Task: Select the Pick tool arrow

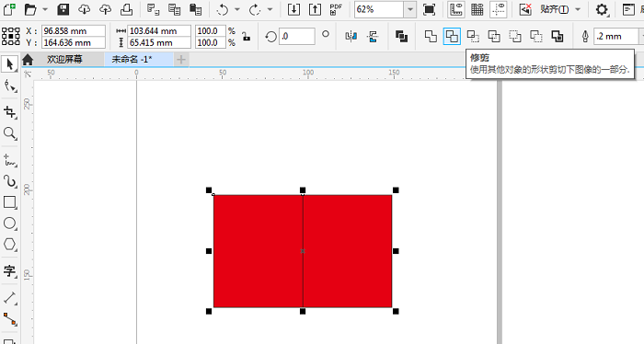Action: [9, 64]
